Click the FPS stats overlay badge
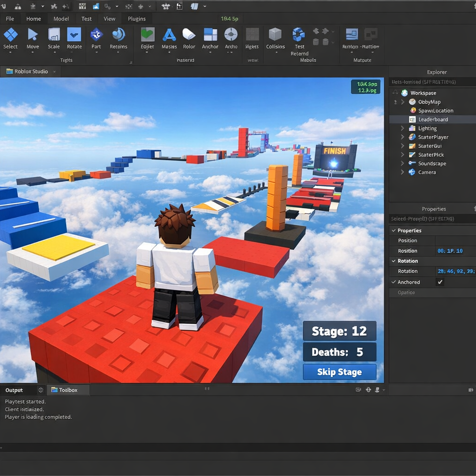The width and height of the screenshot is (476, 476). (366, 87)
